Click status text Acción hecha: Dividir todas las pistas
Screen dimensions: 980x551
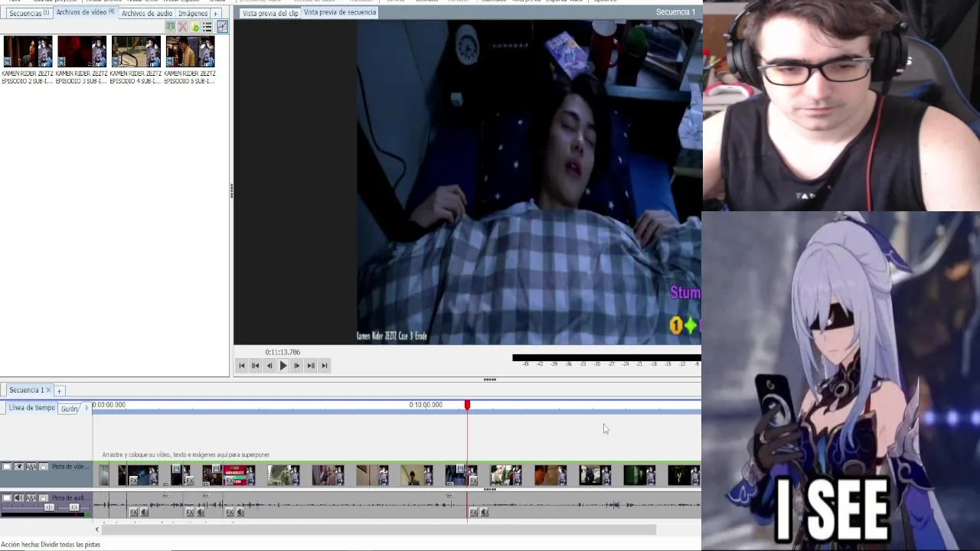click(x=51, y=545)
